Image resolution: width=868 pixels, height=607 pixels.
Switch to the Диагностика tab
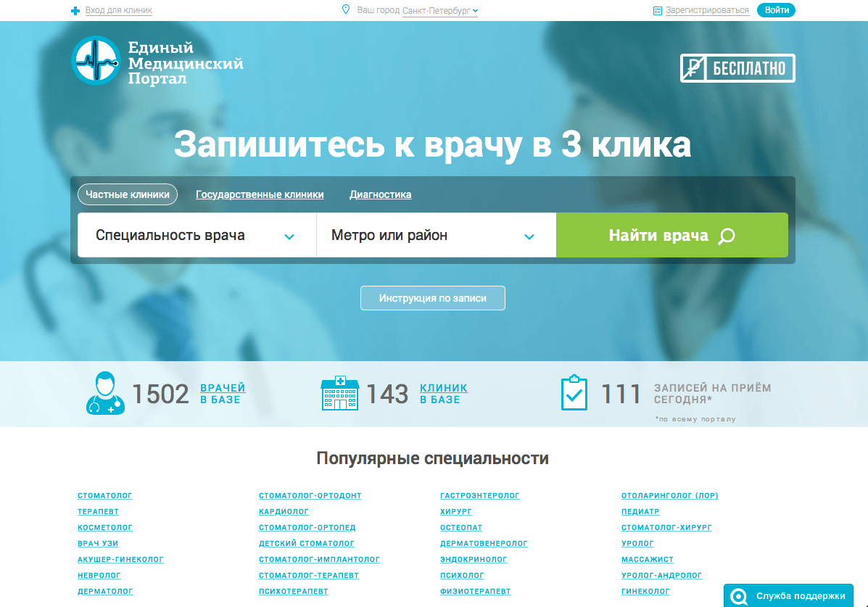pos(380,194)
